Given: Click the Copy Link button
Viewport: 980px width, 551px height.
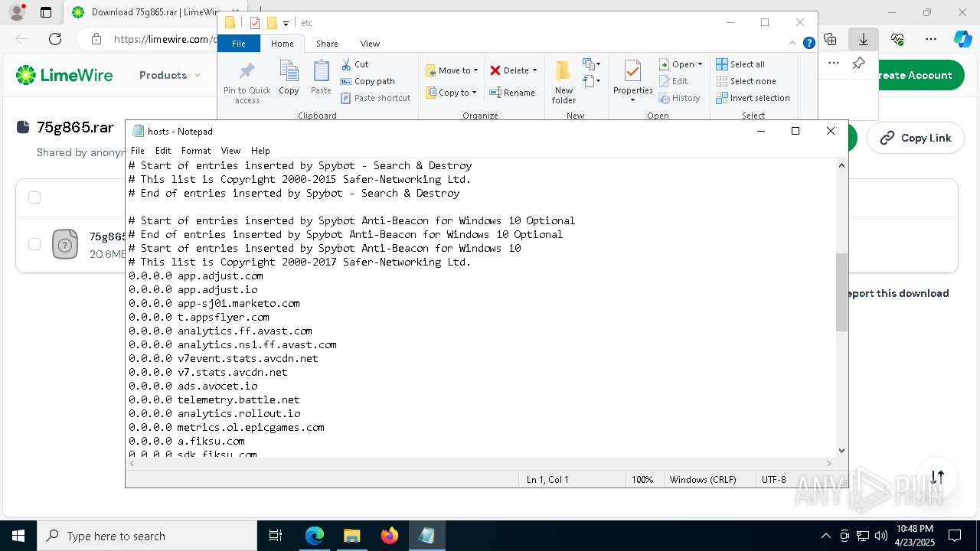Looking at the screenshot, I should click(x=916, y=138).
